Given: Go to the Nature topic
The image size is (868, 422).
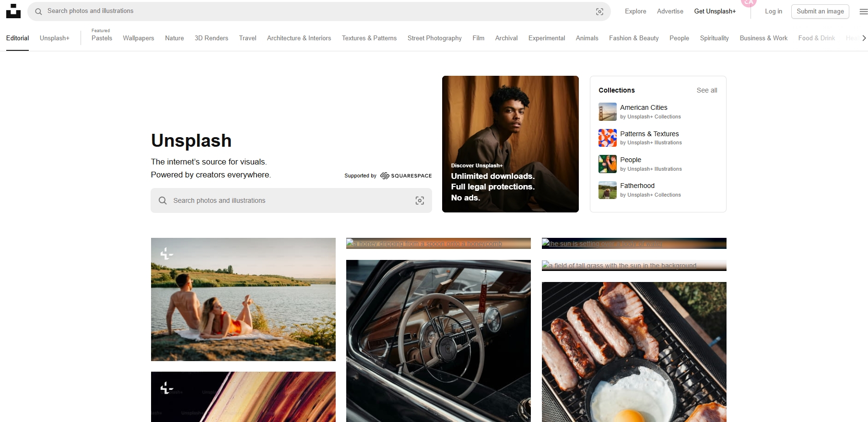Looking at the screenshot, I should tap(175, 38).
